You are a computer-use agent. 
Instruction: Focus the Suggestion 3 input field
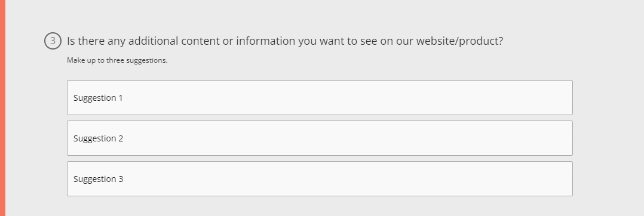coord(320,178)
